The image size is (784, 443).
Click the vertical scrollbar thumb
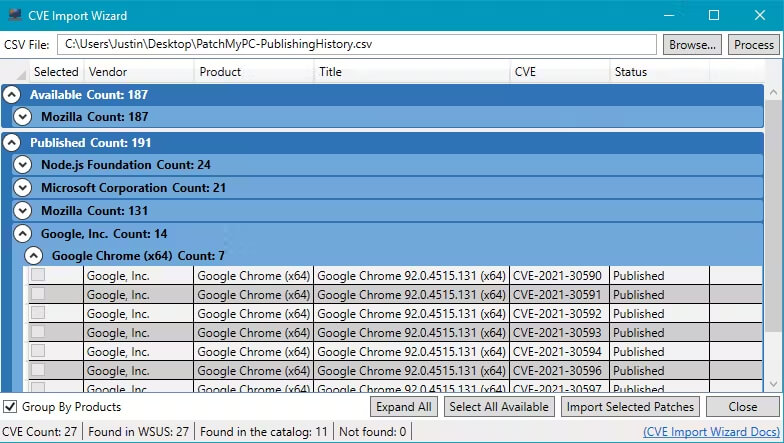point(774,215)
